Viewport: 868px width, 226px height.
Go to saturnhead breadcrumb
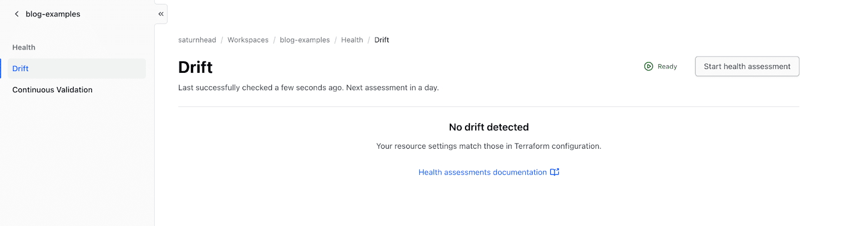(197, 40)
